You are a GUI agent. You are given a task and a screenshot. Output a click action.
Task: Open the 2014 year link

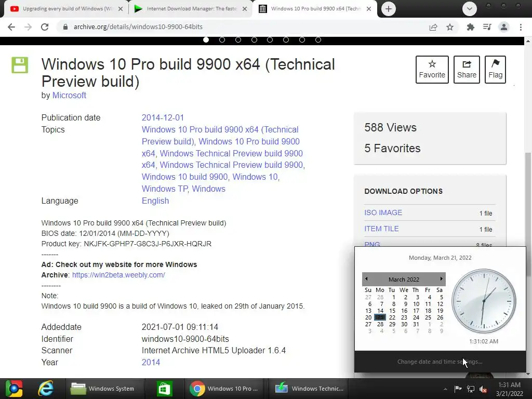tap(151, 362)
